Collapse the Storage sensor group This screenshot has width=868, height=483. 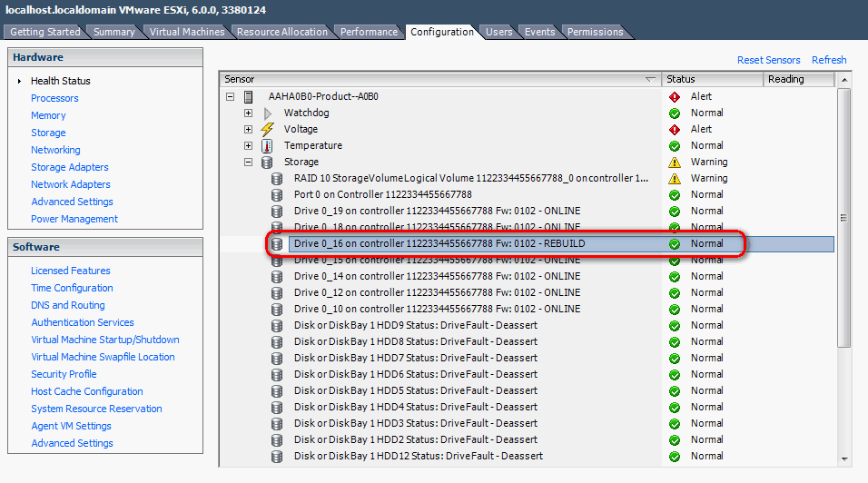coord(248,163)
